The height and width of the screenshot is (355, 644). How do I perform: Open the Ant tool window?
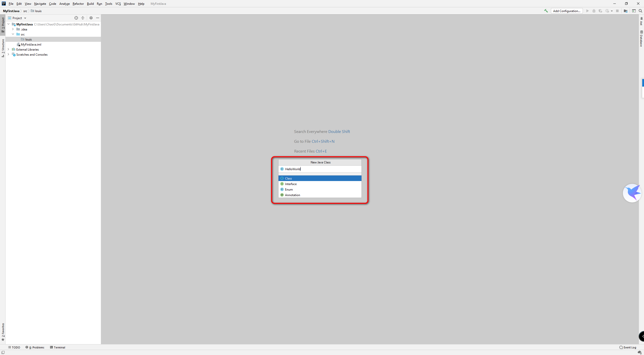(x=641, y=21)
